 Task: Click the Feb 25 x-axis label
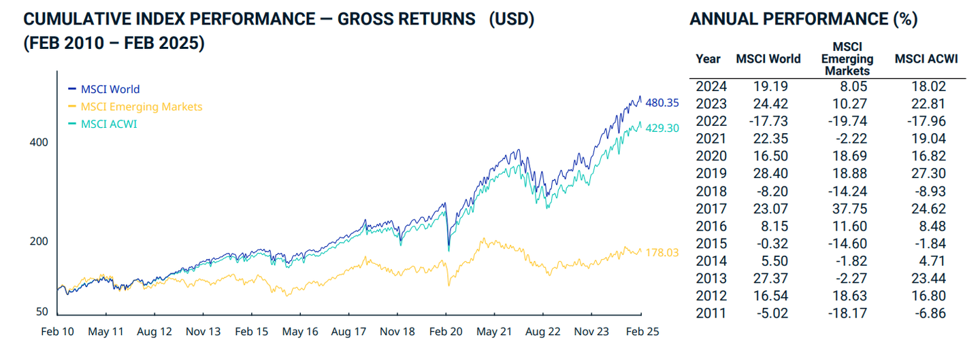640,332
